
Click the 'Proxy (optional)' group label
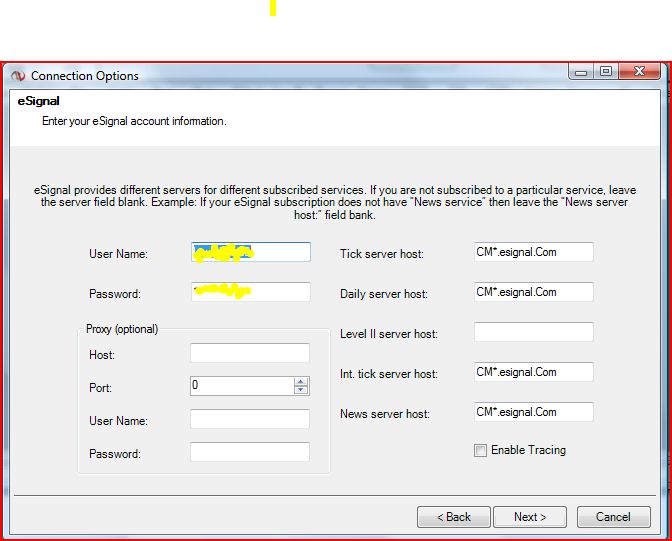pos(122,329)
